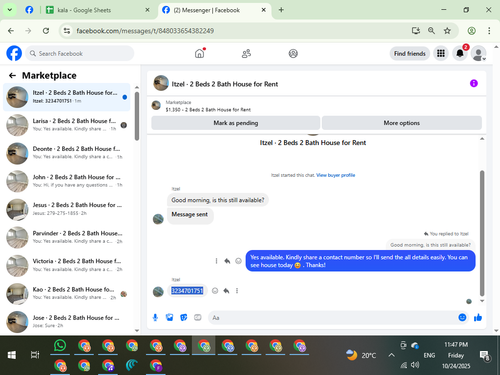Send a thumbs-up like

(478, 317)
